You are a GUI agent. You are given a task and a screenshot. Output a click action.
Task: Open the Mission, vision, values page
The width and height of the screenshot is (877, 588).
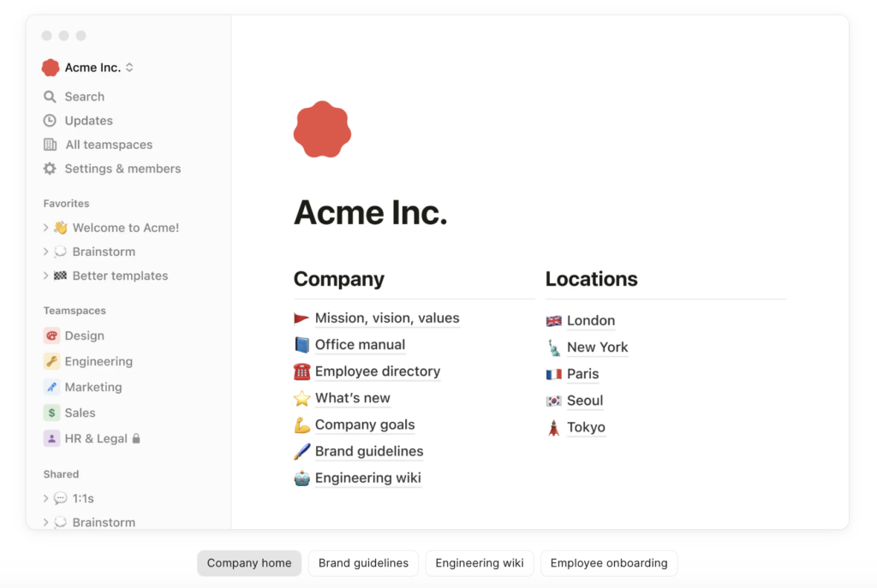pos(387,318)
